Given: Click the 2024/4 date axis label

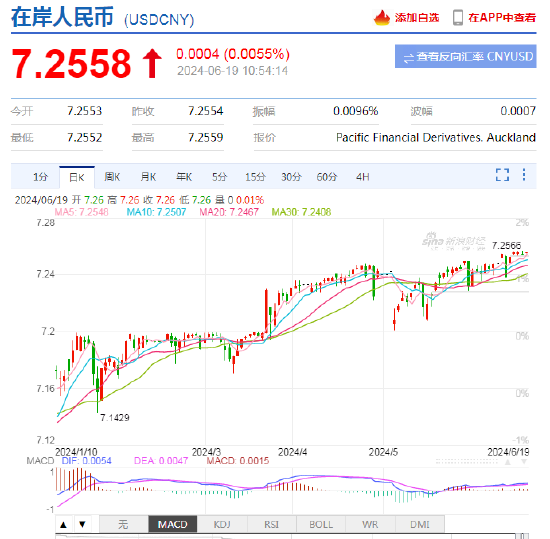Looking at the screenshot, I should click(293, 452).
